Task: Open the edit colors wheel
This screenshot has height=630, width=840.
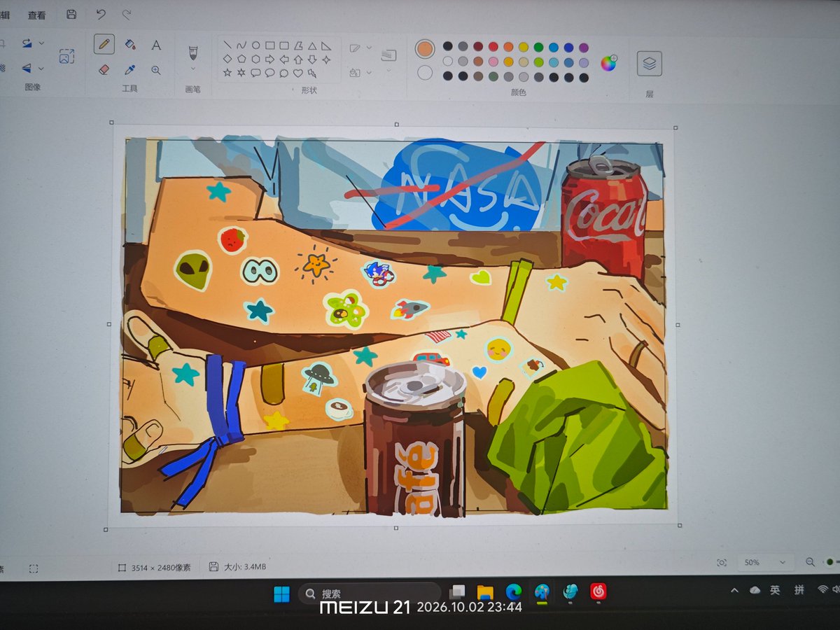Action: (608, 63)
